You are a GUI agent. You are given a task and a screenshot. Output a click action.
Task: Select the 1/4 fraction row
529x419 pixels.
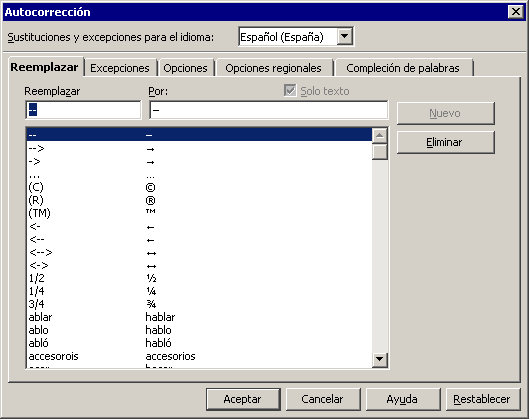[199, 291]
